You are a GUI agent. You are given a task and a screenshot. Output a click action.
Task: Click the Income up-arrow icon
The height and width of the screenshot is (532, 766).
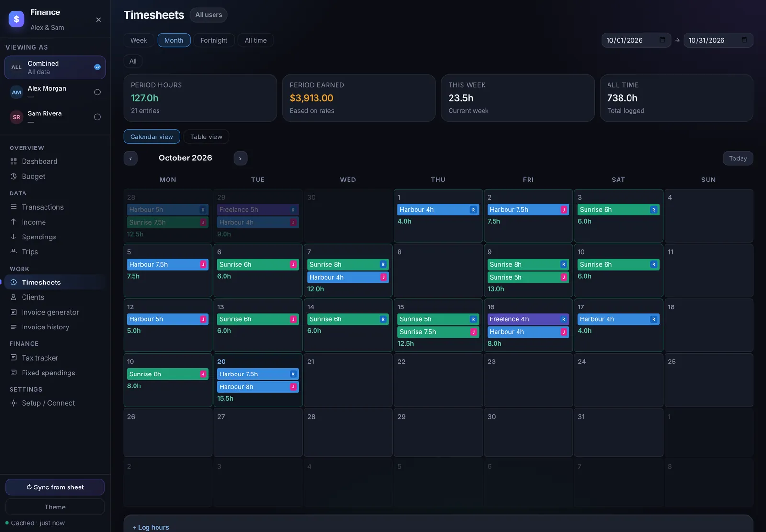click(x=13, y=222)
